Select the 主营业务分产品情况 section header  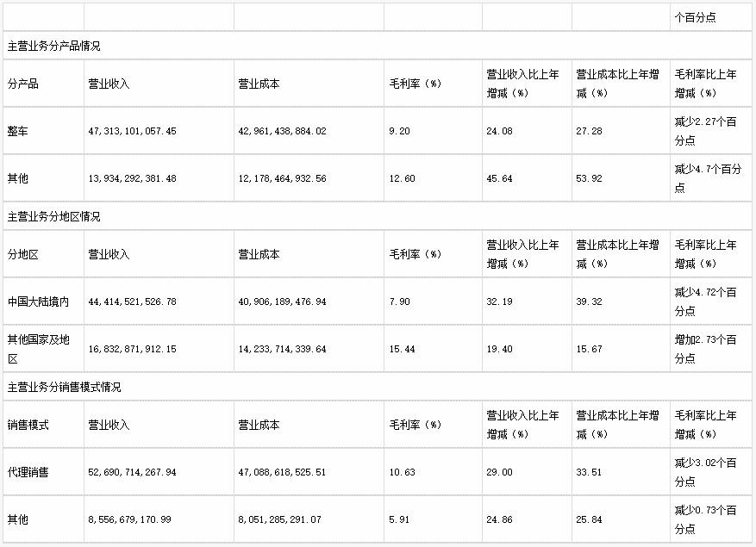pyautogui.click(x=53, y=46)
